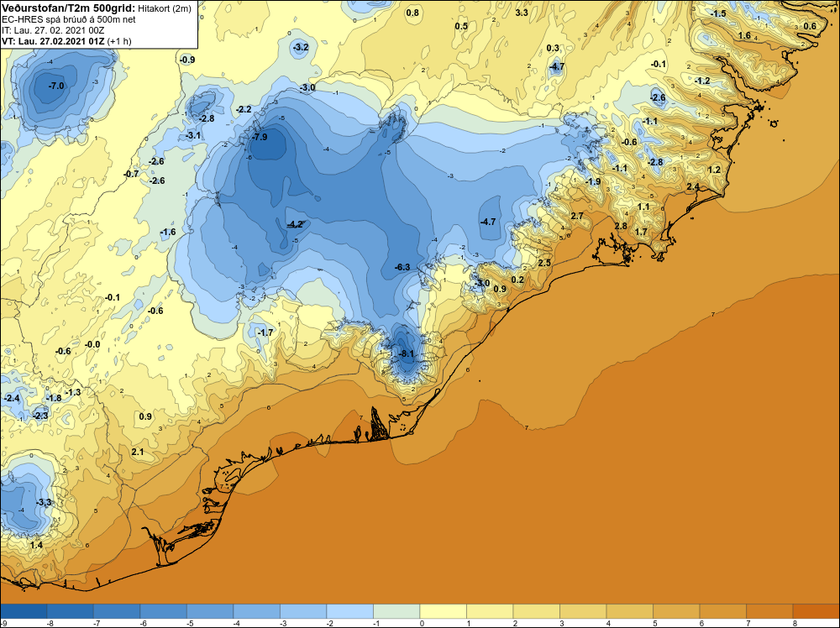The height and width of the screenshot is (628, 840).
Task: Select the -2.4 temperature value
Action: tap(12, 399)
